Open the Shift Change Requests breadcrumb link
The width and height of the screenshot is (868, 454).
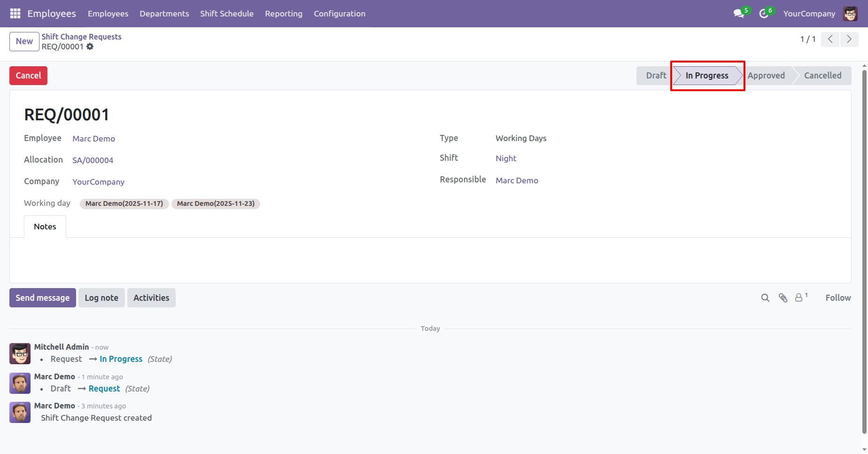[81, 37]
